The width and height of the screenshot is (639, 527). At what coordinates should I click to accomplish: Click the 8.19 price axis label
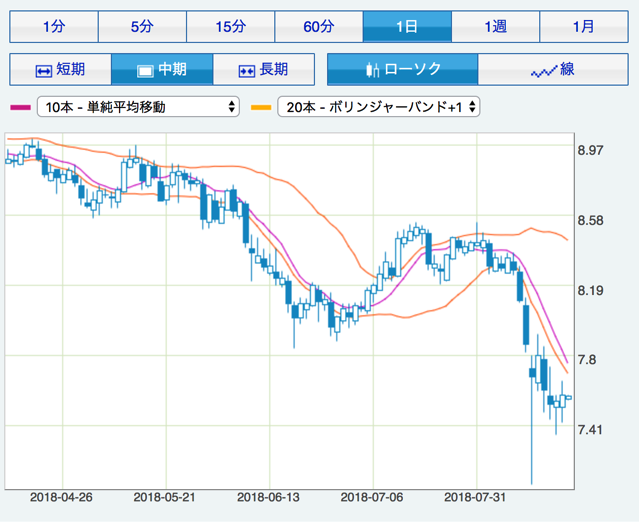click(x=590, y=291)
